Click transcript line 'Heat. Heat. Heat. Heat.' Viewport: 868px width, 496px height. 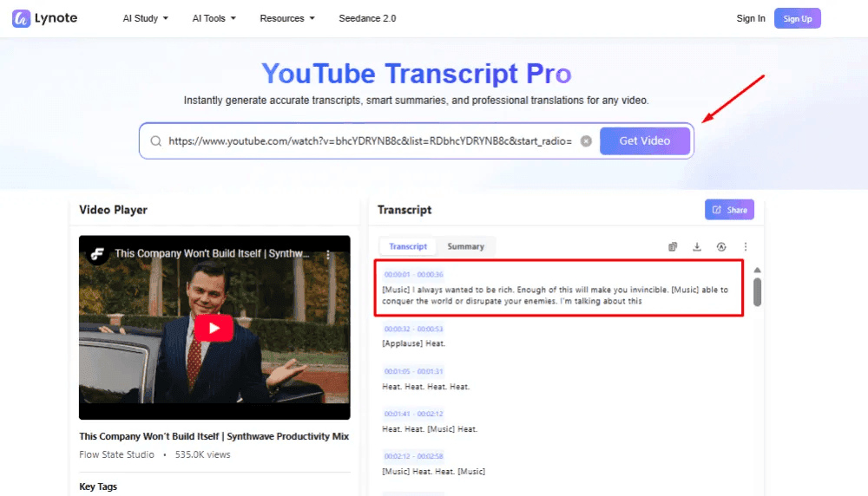[425, 387]
